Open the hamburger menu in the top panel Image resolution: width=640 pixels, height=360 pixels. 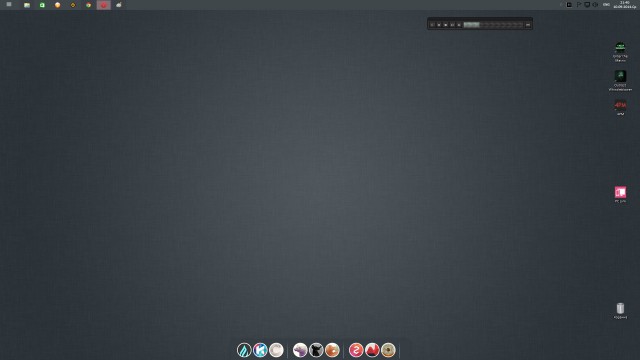tap(9, 4)
